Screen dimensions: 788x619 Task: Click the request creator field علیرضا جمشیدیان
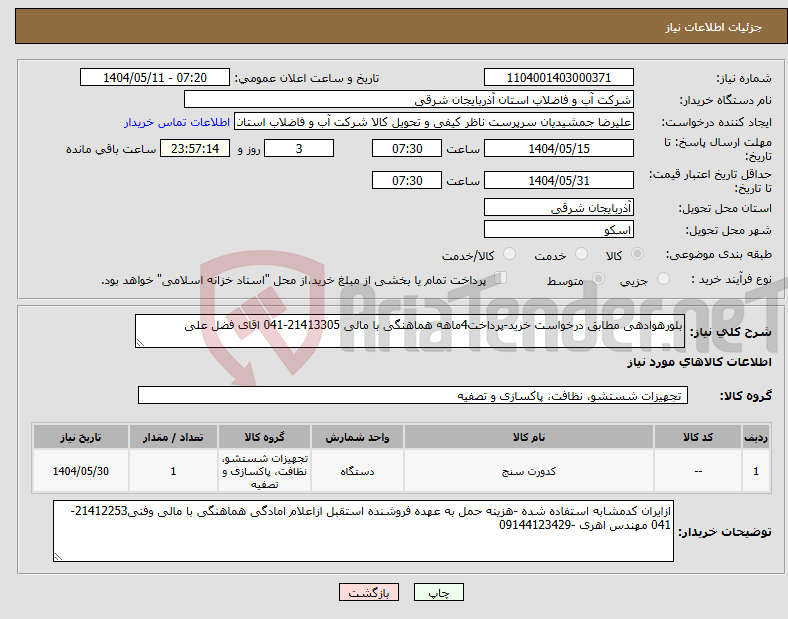(x=434, y=122)
